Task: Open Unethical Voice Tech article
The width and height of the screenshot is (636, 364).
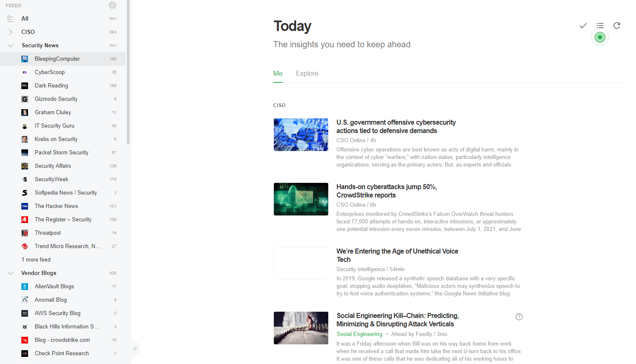Action: pos(397,255)
